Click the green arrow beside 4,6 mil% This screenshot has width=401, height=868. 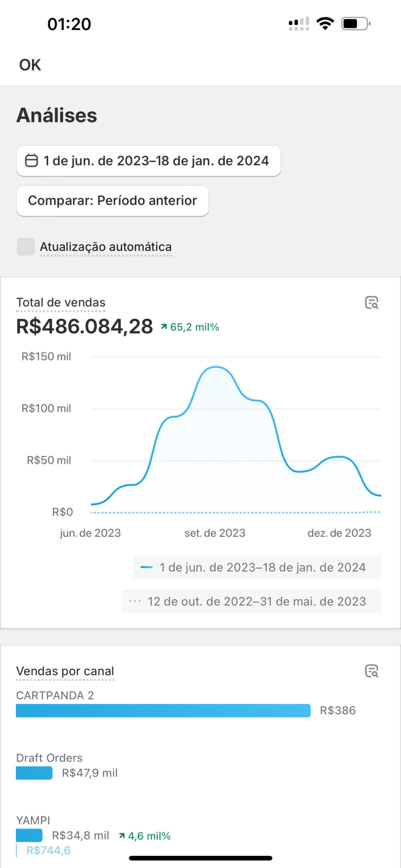(122, 836)
